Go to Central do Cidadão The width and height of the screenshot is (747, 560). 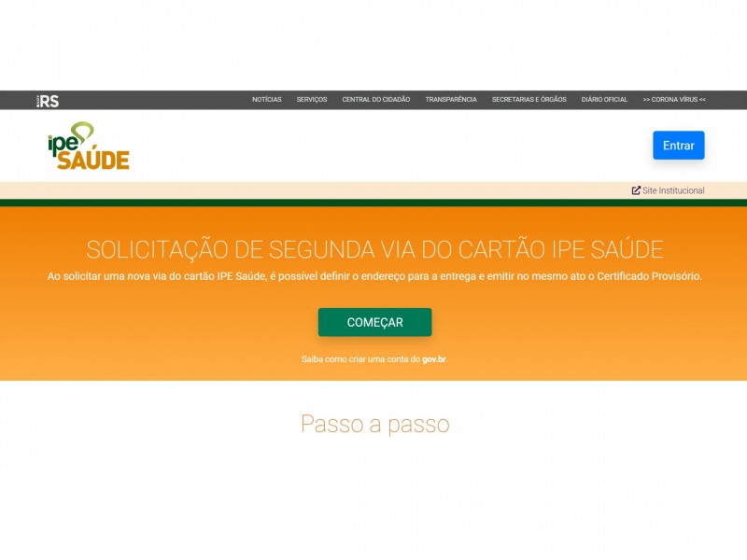coord(376,100)
